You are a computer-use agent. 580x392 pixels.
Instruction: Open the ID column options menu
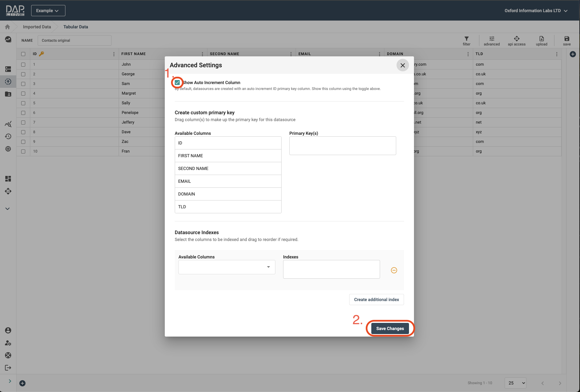point(114,54)
